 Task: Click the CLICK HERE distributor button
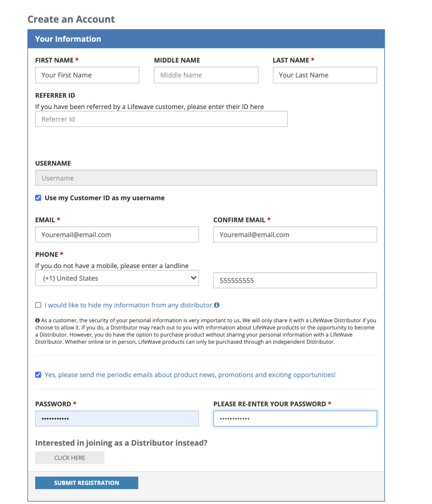pos(69,458)
